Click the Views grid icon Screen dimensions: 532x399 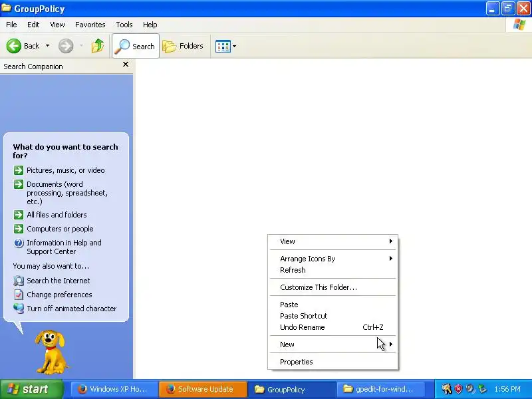tap(223, 46)
